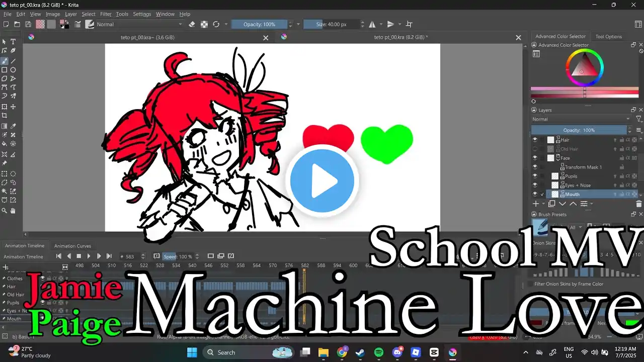Expand the layer filter funnel menu

point(639,119)
